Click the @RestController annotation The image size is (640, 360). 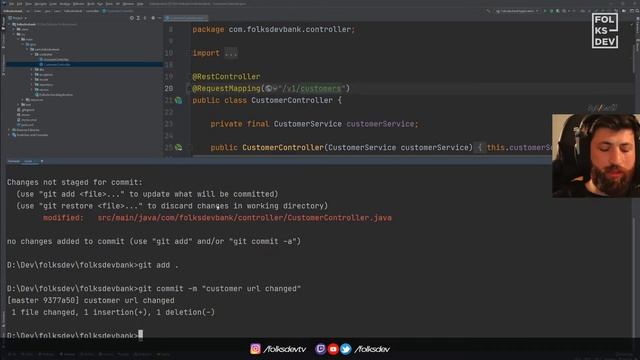pyautogui.click(x=226, y=77)
